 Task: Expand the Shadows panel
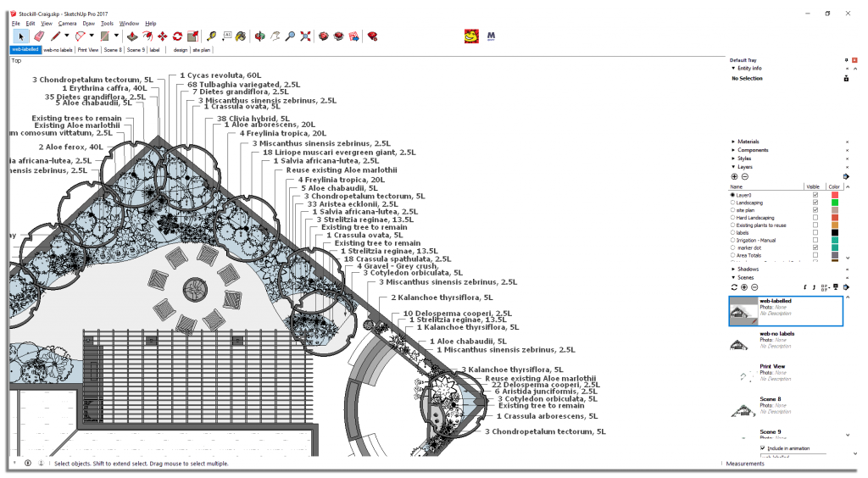tap(733, 269)
